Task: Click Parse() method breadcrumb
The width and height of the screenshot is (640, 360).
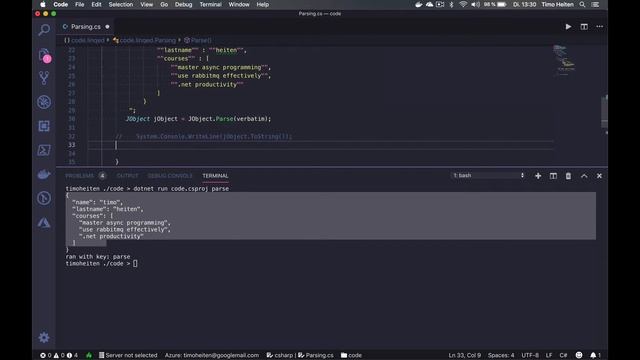Action: [198, 40]
